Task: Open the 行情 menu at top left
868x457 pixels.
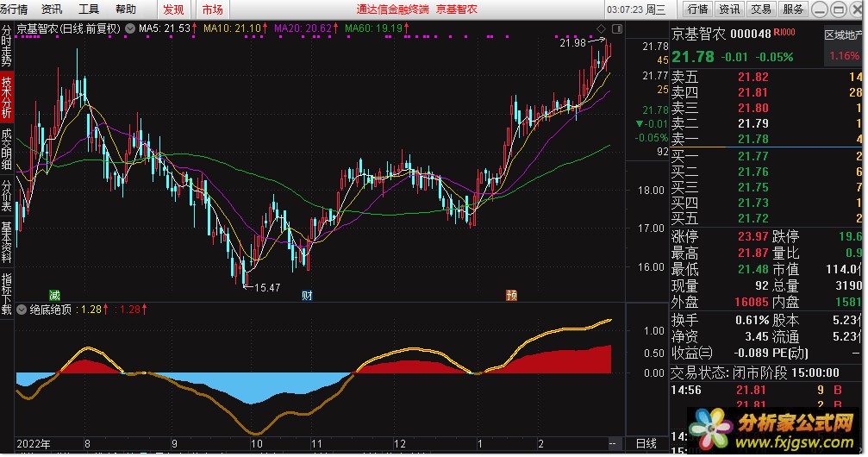Action: coord(15,9)
